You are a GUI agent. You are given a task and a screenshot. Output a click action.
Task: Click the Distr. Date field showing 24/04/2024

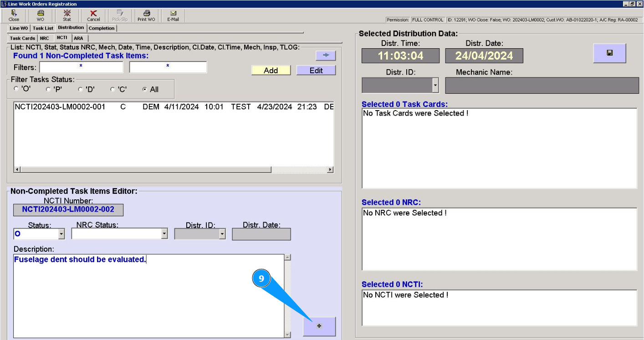click(x=484, y=56)
